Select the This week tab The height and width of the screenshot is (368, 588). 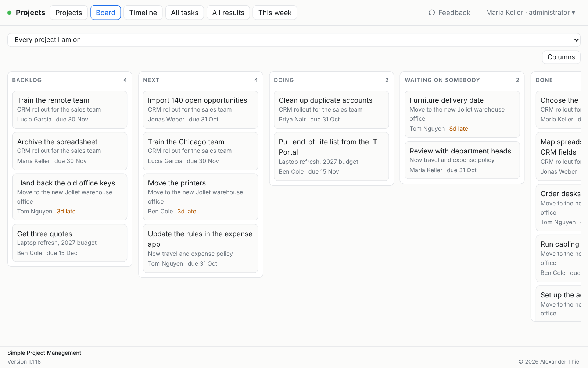point(275,13)
